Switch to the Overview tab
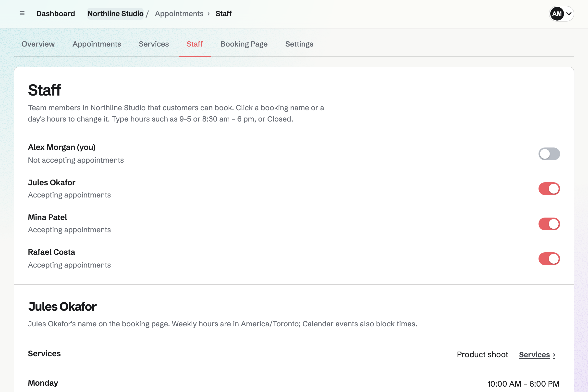 [38, 44]
